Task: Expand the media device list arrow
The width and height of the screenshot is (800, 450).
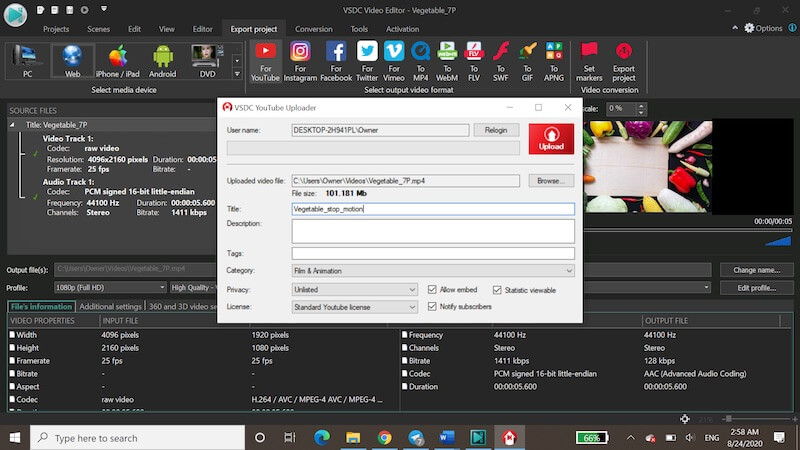Action: 237,74
